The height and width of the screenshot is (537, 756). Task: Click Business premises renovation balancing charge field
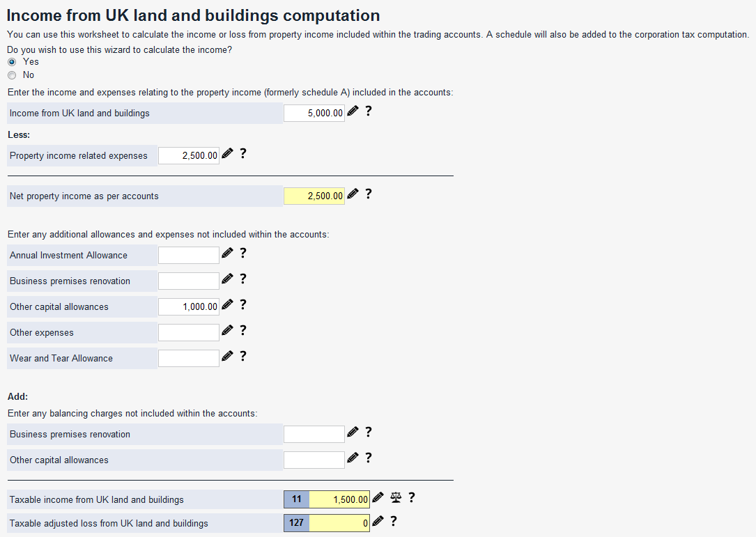314,434
